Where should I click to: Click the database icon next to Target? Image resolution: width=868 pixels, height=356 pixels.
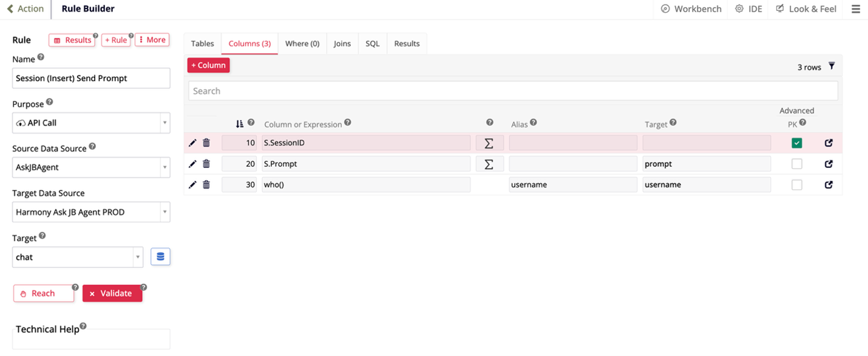(160, 257)
